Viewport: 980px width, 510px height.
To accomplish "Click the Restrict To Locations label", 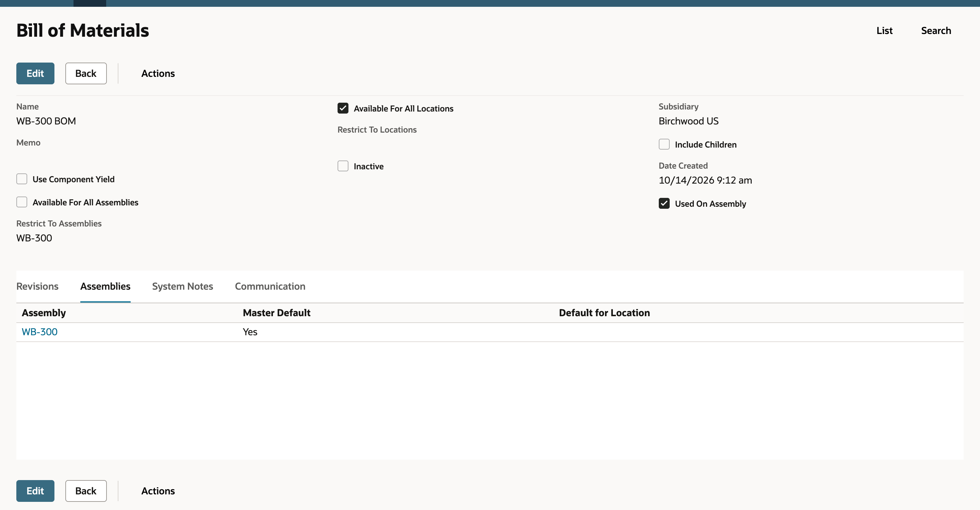I will point(377,130).
